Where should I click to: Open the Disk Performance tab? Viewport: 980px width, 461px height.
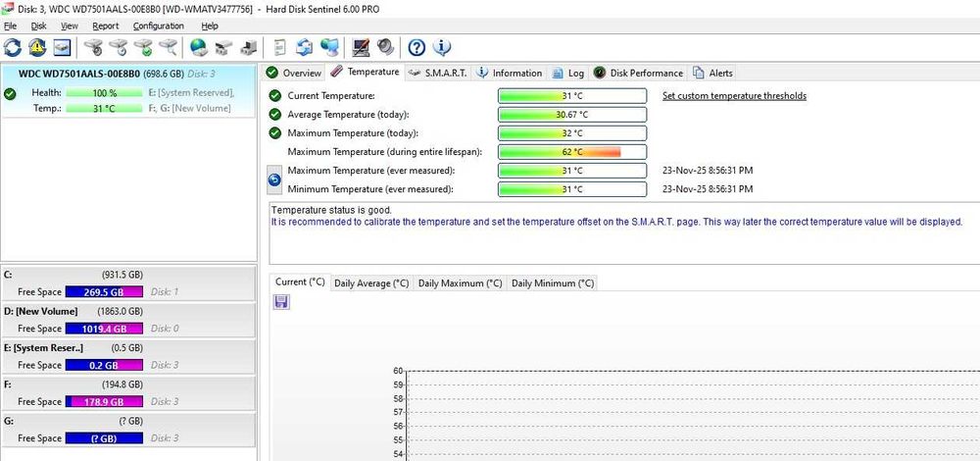coord(638,74)
